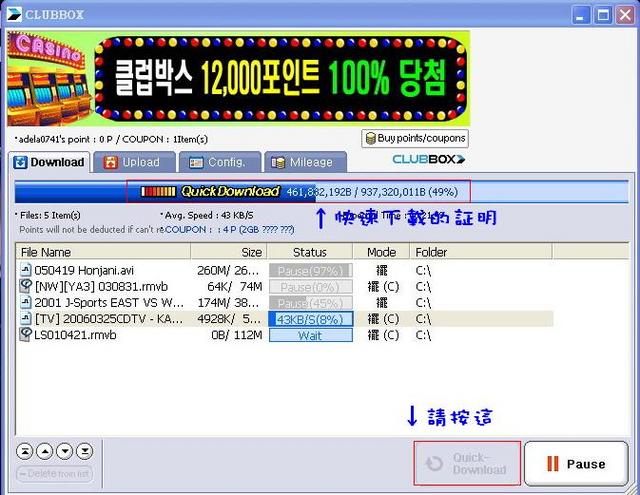The width and height of the screenshot is (640, 495).
Task: Click the Config. tab icon
Action: tap(196, 162)
